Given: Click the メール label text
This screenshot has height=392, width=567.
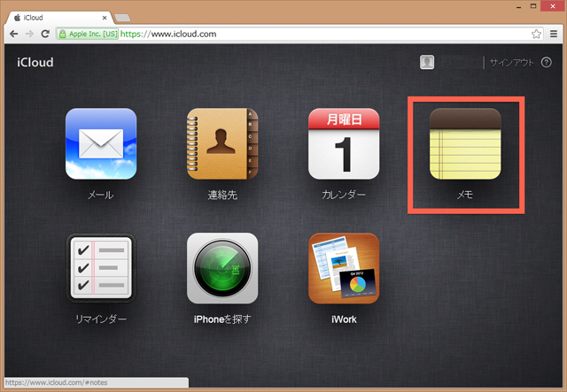Looking at the screenshot, I should point(101,195).
